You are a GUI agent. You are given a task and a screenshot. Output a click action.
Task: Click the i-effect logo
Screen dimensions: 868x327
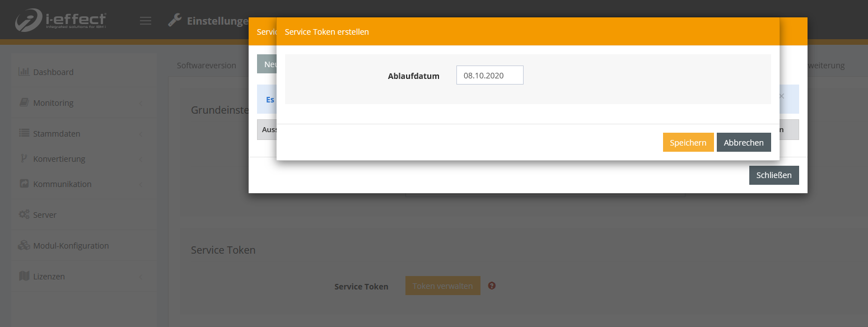pyautogui.click(x=60, y=20)
